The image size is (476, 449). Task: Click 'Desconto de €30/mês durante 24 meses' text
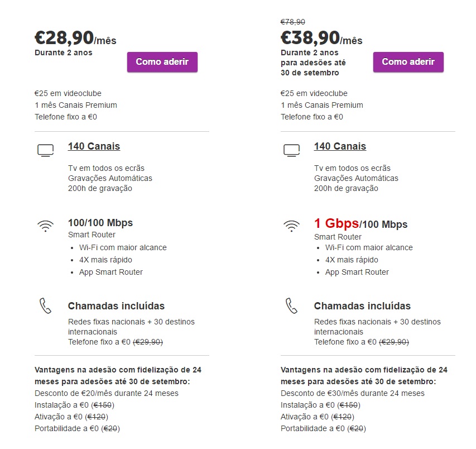pyautogui.click(x=353, y=393)
